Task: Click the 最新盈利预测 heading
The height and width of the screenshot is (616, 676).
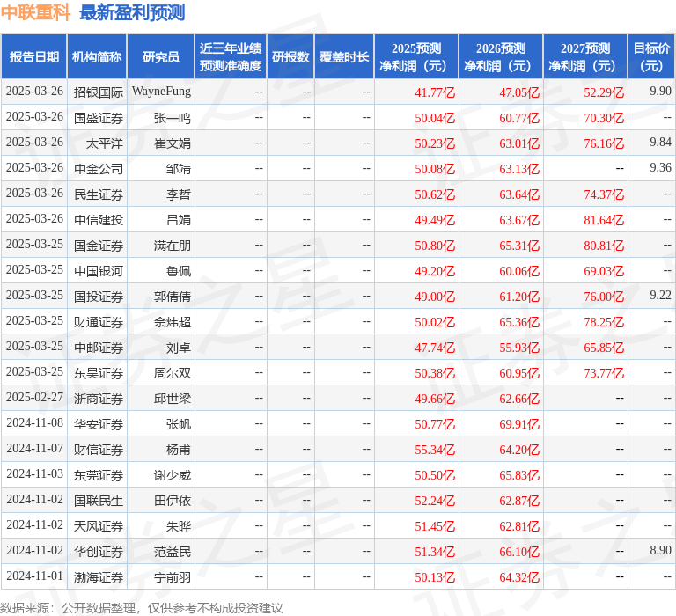Action: 132,12
